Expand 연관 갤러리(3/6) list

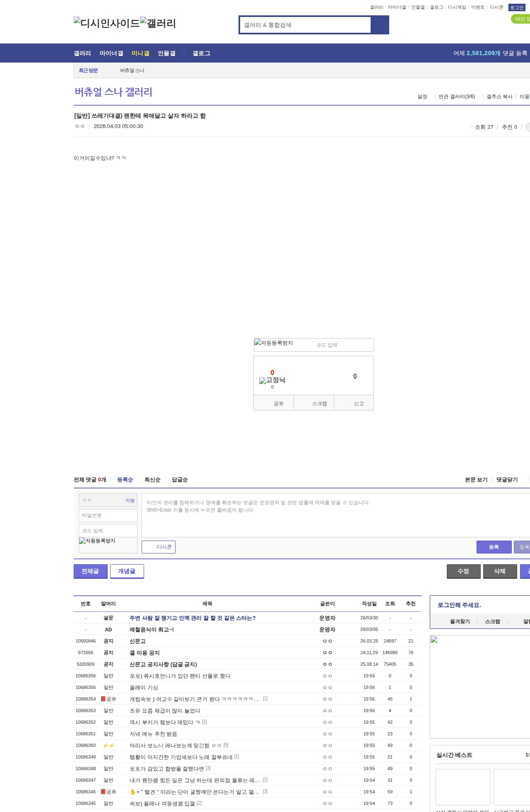(457, 97)
